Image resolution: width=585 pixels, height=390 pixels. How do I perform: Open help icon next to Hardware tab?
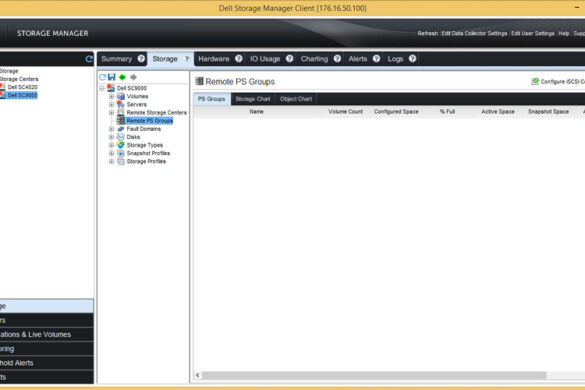click(239, 59)
